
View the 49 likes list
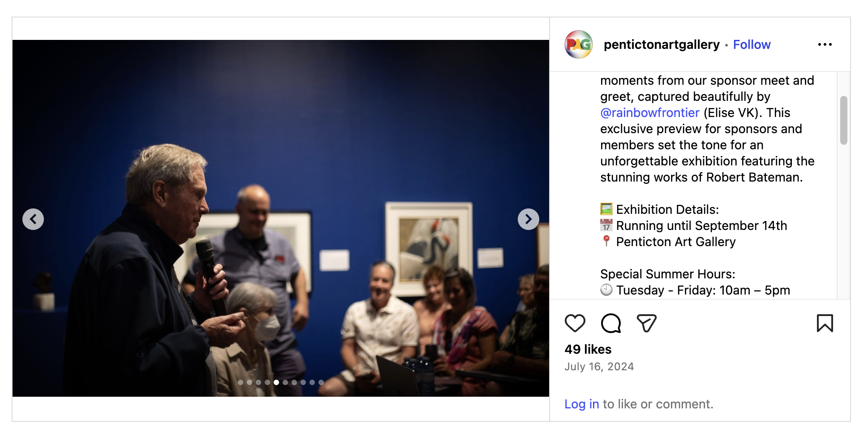[x=588, y=349]
